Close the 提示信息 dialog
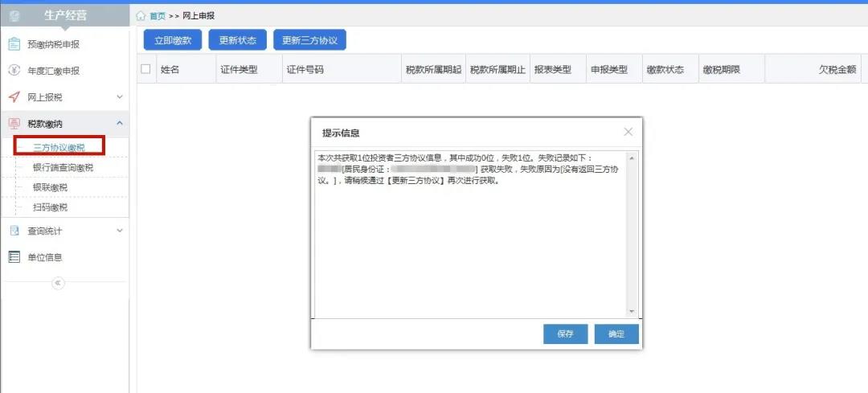 point(628,132)
